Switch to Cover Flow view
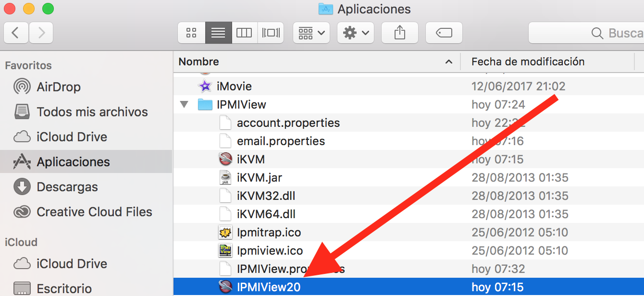Screen dimensions: 644x296 tap(271, 33)
